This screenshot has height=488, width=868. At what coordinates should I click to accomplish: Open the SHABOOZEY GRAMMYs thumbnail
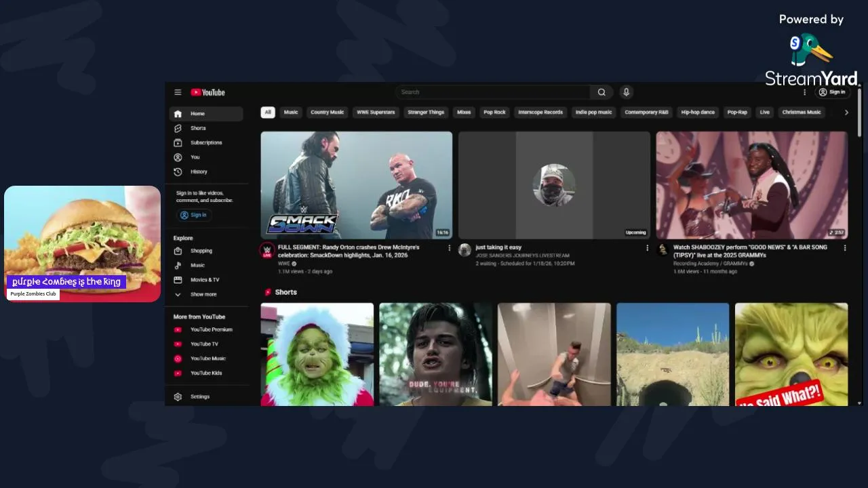[752, 185]
